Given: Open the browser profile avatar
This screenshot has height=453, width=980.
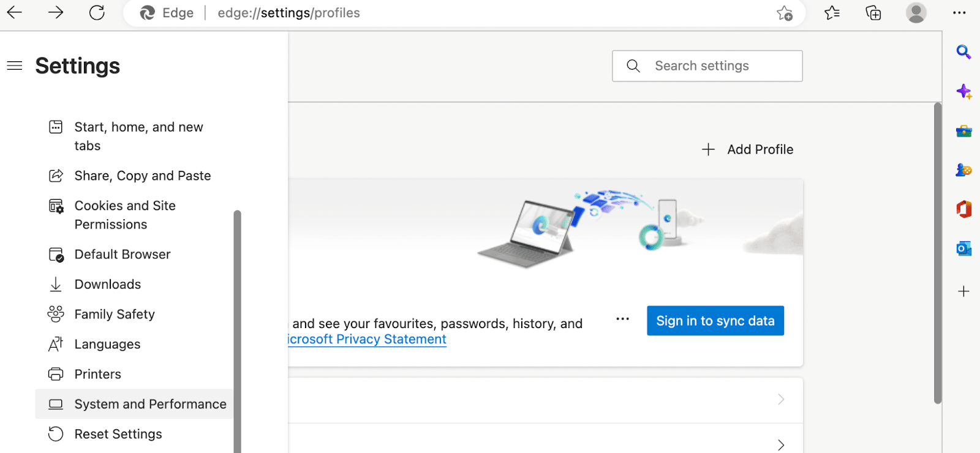Looking at the screenshot, I should click(x=916, y=13).
